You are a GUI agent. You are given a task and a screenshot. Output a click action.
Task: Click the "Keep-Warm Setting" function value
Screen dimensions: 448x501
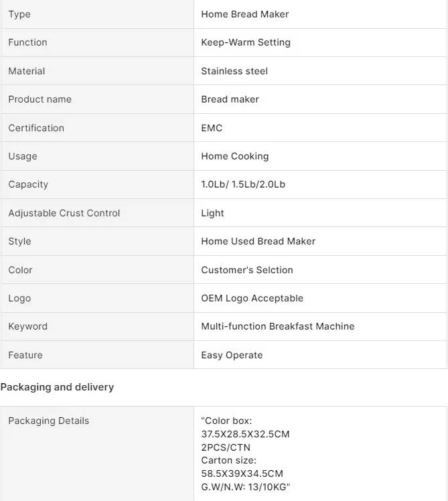point(246,42)
